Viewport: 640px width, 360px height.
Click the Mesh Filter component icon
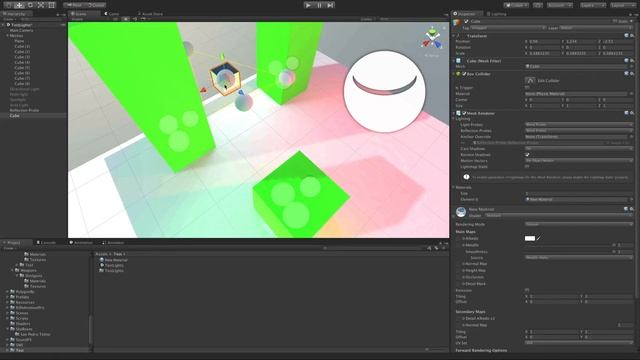pos(459,61)
